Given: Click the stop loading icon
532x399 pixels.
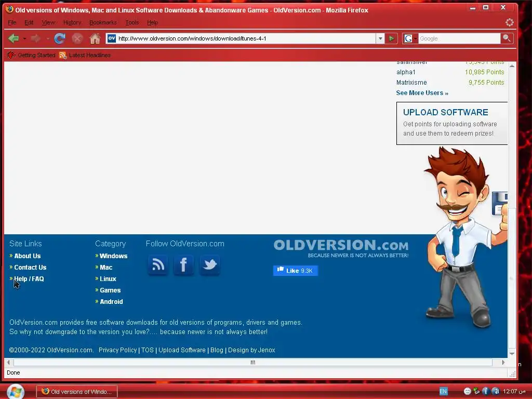Looking at the screenshot, I should point(77,38).
